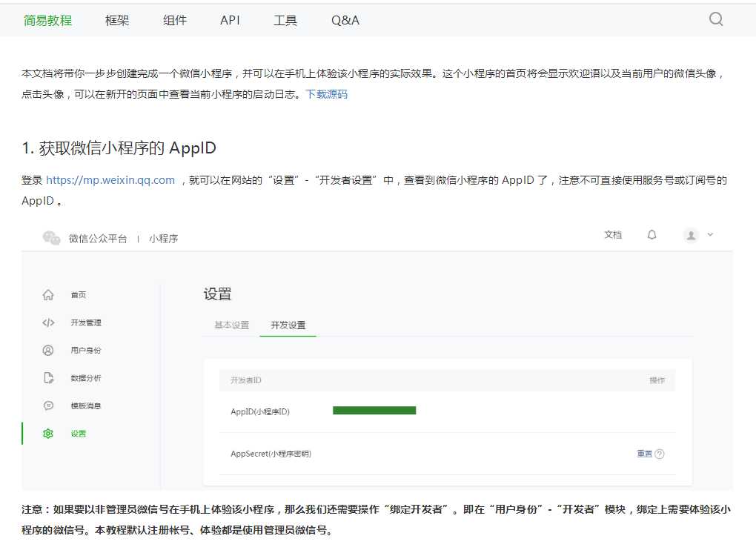The image size is (756, 553).
Task: Open 用户身份 sidebar item
Action: tap(86, 350)
